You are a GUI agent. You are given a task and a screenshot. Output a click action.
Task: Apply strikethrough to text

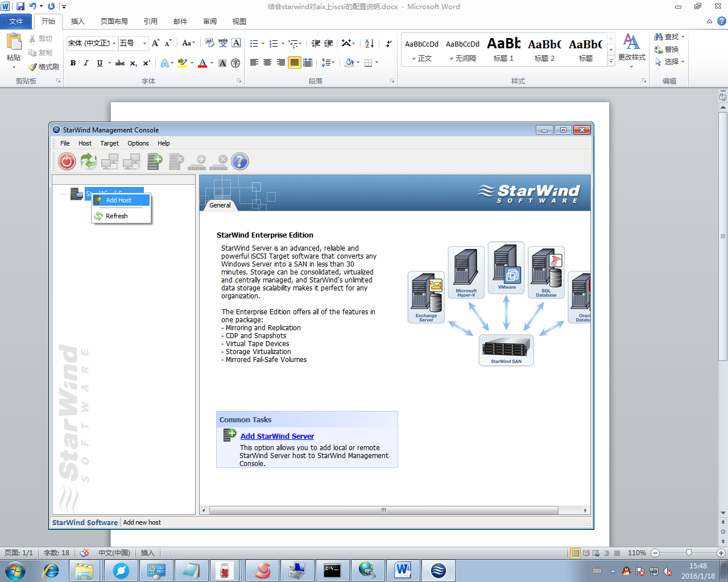pos(120,63)
